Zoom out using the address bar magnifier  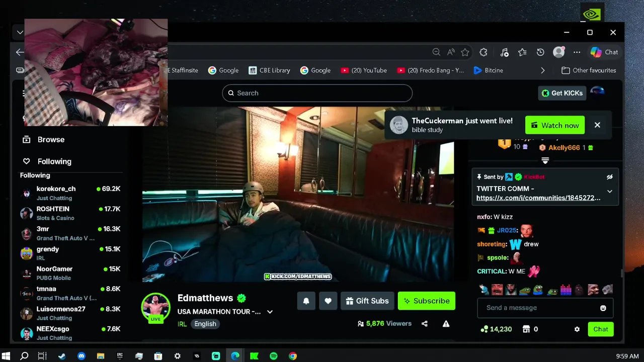point(436,52)
